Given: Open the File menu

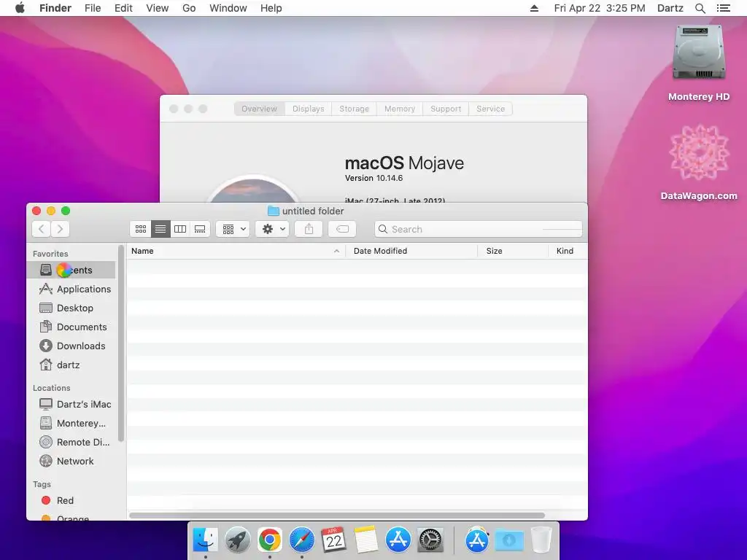Looking at the screenshot, I should click(x=93, y=8).
